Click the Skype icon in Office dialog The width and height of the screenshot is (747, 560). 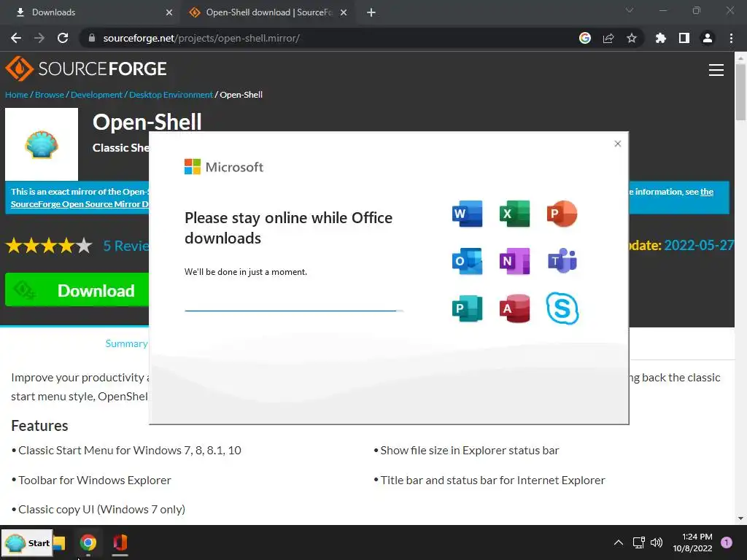pos(562,308)
